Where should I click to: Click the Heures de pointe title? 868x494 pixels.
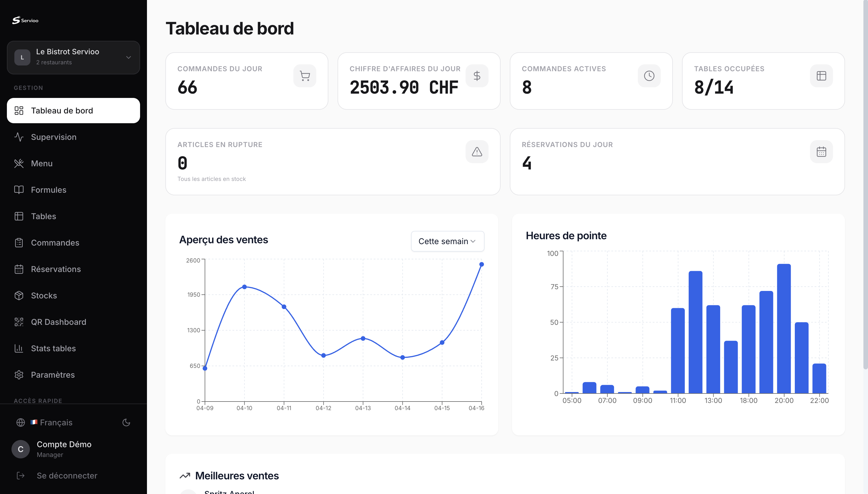[566, 236]
